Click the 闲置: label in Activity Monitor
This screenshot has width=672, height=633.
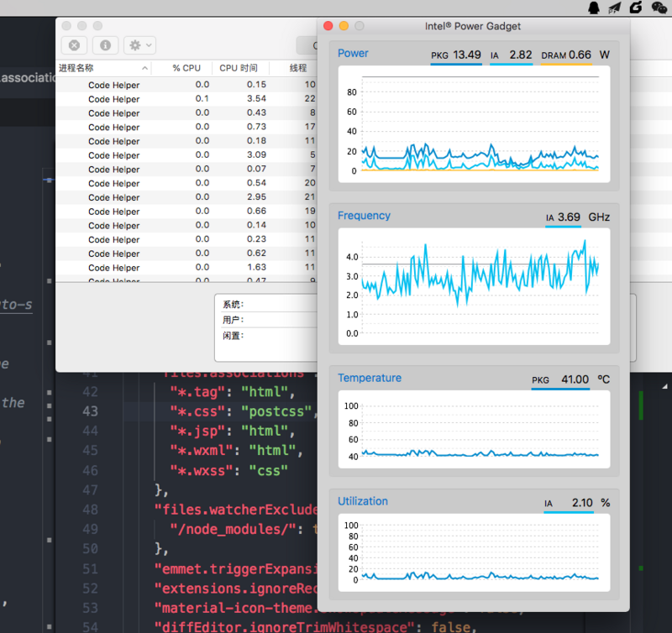(x=234, y=335)
